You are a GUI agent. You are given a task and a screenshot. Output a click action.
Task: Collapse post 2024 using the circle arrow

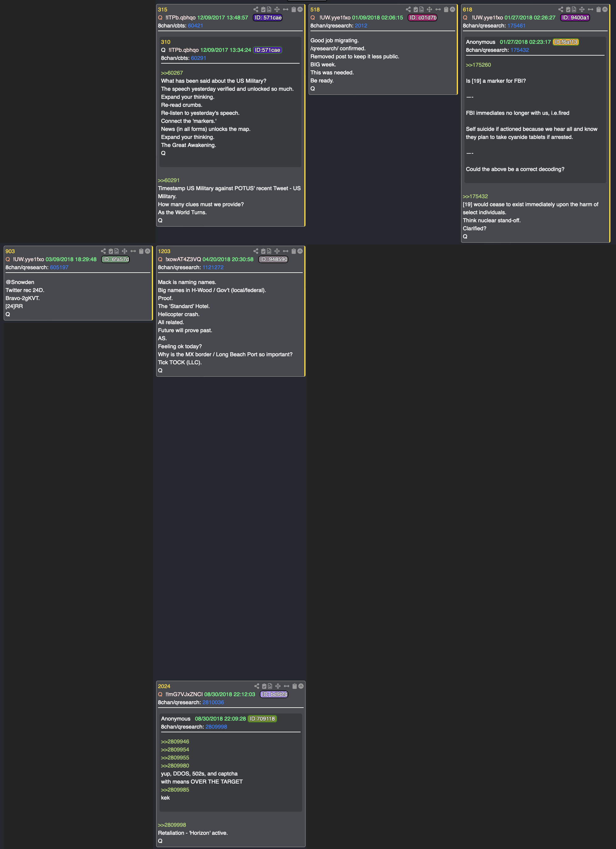301,686
